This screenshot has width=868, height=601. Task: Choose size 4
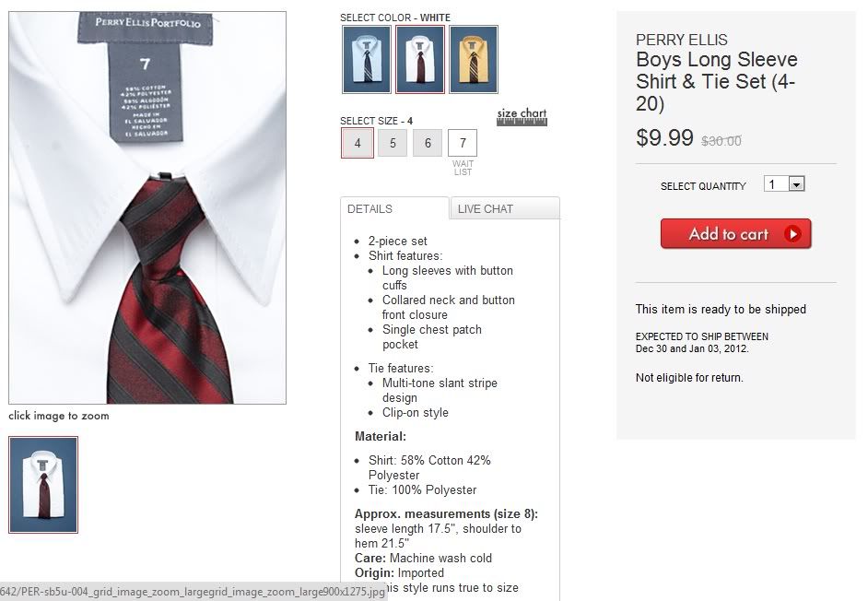click(x=357, y=143)
